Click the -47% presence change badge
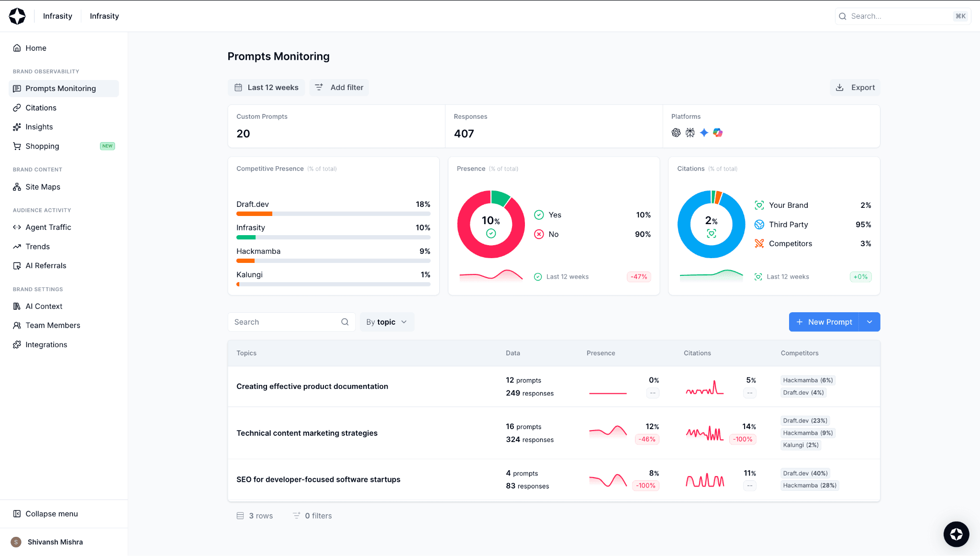Screen dimensions: 980x556 pyautogui.click(x=639, y=277)
